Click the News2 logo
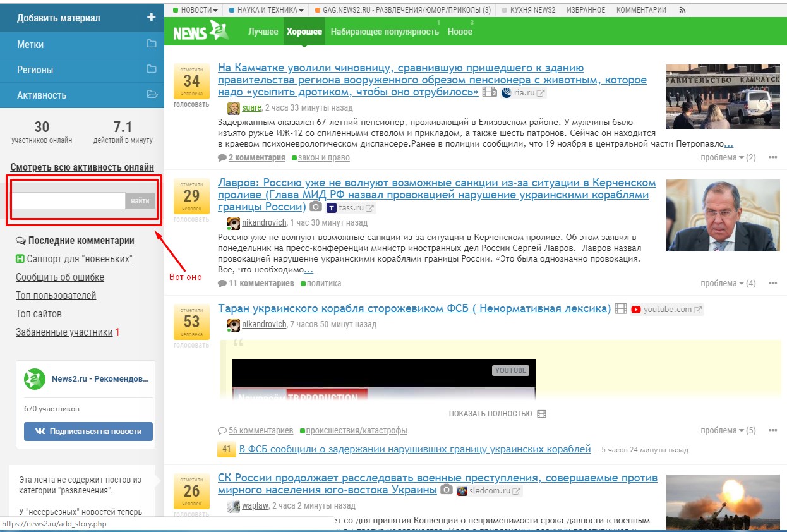Viewport: 787px width, 532px height. [x=201, y=32]
